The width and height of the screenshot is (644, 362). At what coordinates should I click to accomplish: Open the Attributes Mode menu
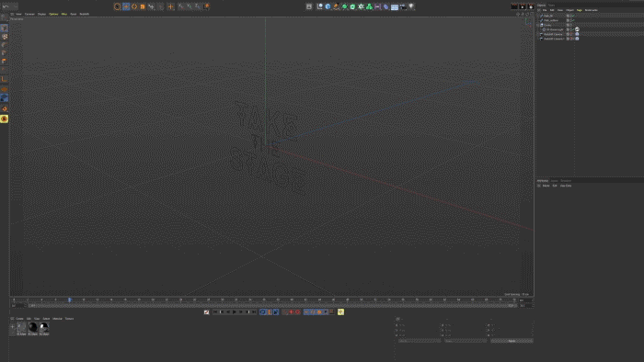point(546,186)
